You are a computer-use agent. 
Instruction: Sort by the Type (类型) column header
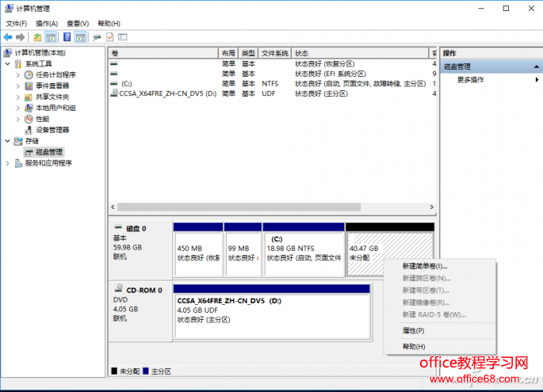[x=248, y=53]
